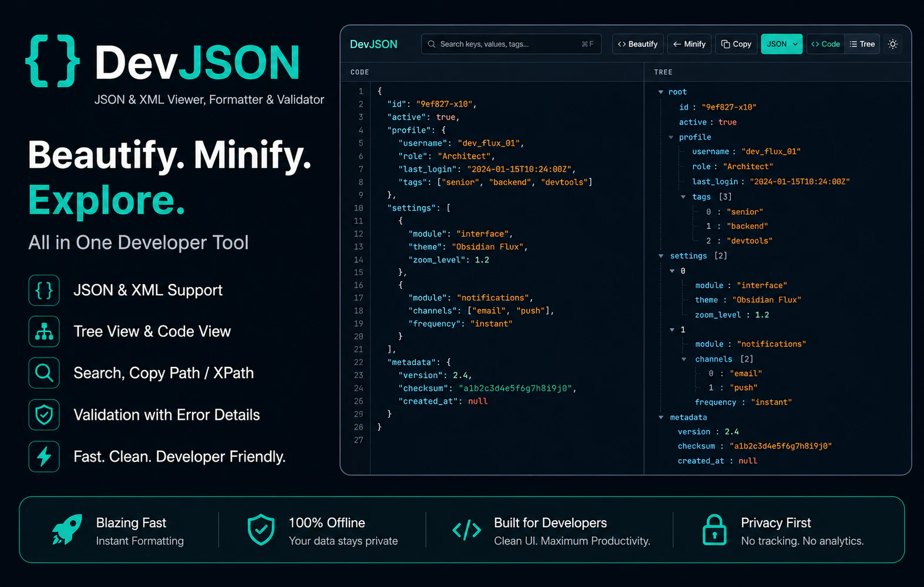Click the "Obsidian Flux" value in code

488,247
